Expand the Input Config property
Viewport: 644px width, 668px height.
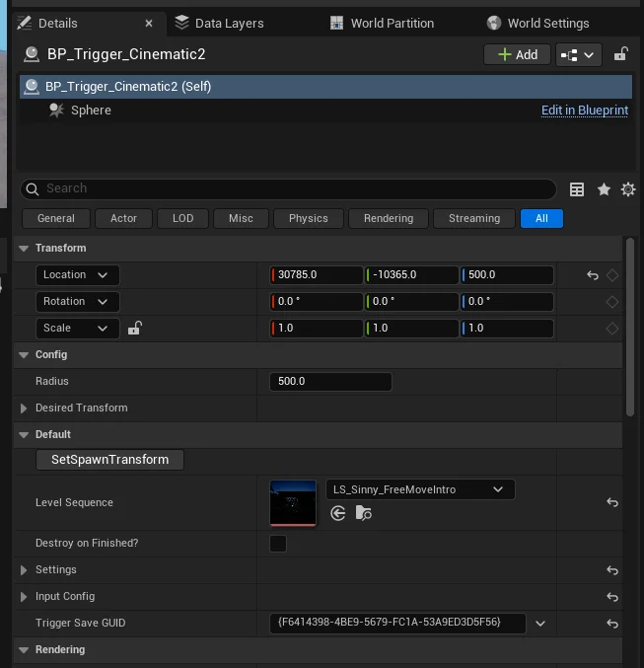(24, 597)
